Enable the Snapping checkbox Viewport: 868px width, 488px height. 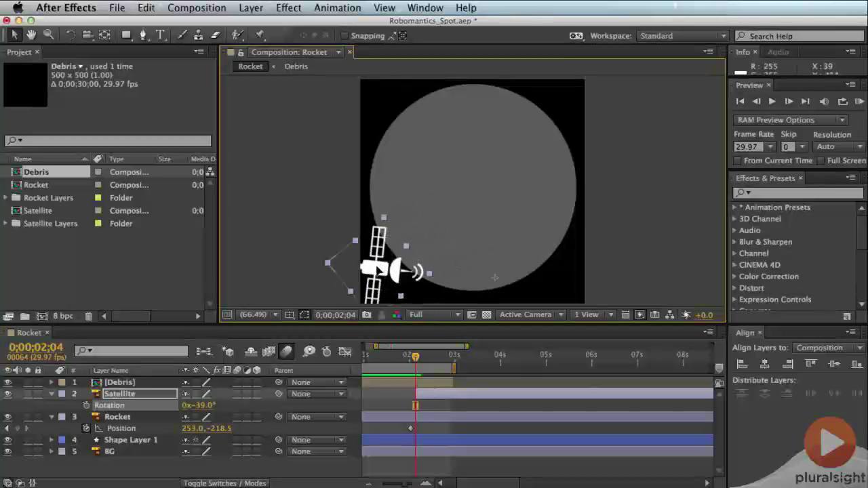coord(344,36)
